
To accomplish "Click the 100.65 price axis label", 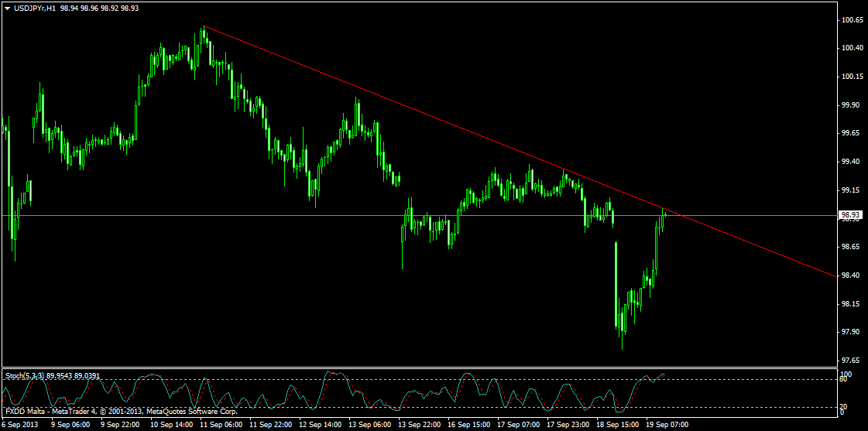I will pyautogui.click(x=853, y=20).
